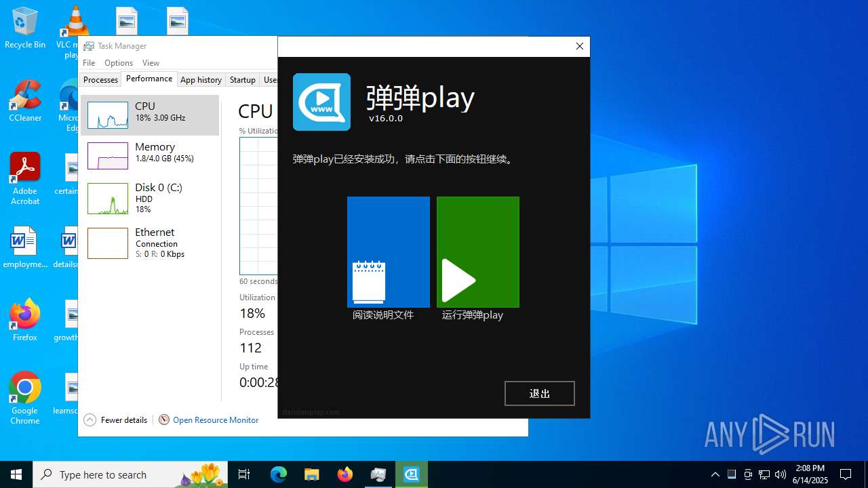Open Firefox desktop shortcut
This screenshot has width=868, height=488.
[25, 321]
